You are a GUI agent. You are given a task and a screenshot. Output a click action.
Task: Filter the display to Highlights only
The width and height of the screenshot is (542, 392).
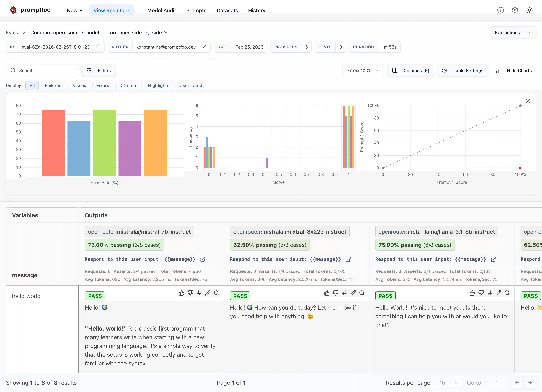pyautogui.click(x=158, y=85)
